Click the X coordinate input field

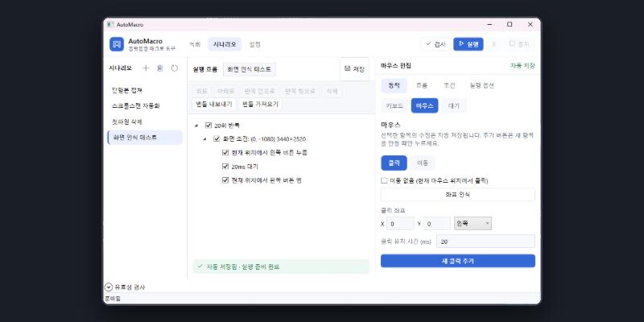400,224
